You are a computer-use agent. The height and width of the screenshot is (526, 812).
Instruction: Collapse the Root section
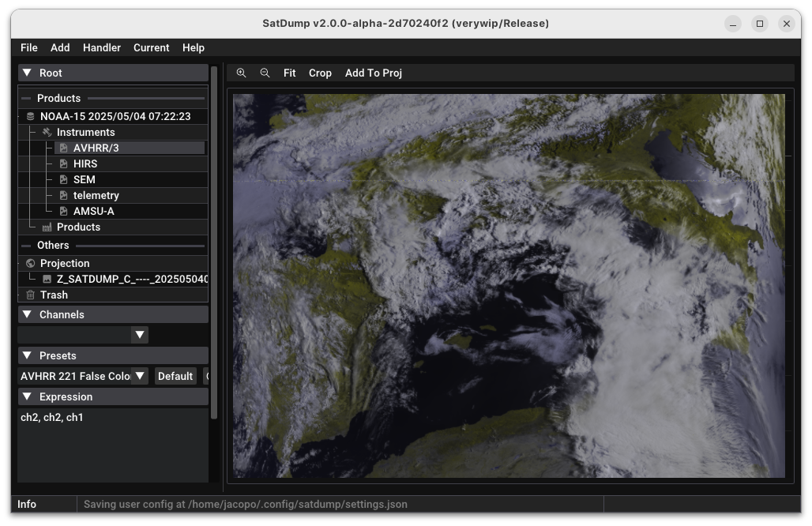click(x=27, y=73)
